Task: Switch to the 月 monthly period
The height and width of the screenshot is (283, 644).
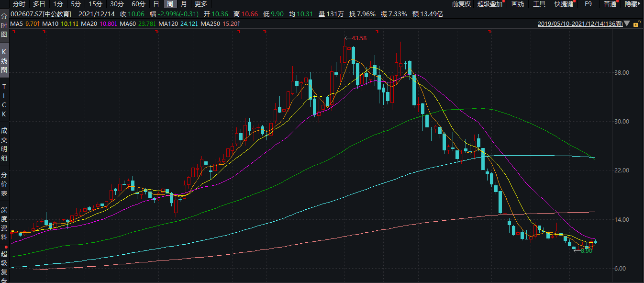Action: pyautogui.click(x=184, y=4)
